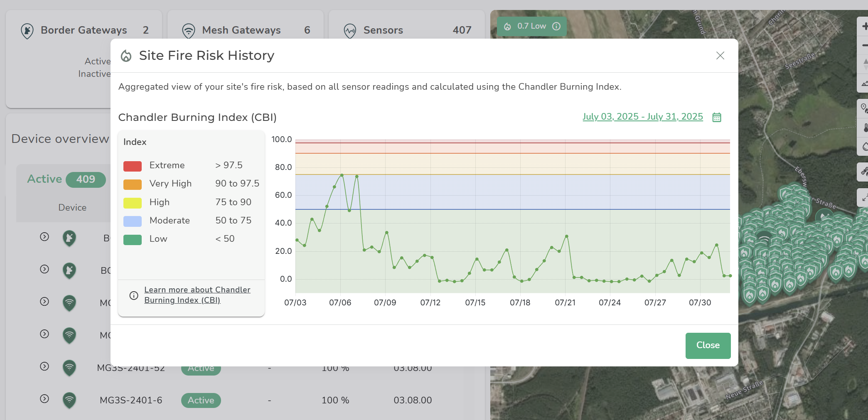Click the map zoom in plus button
868x420 pixels.
point(864,27)
